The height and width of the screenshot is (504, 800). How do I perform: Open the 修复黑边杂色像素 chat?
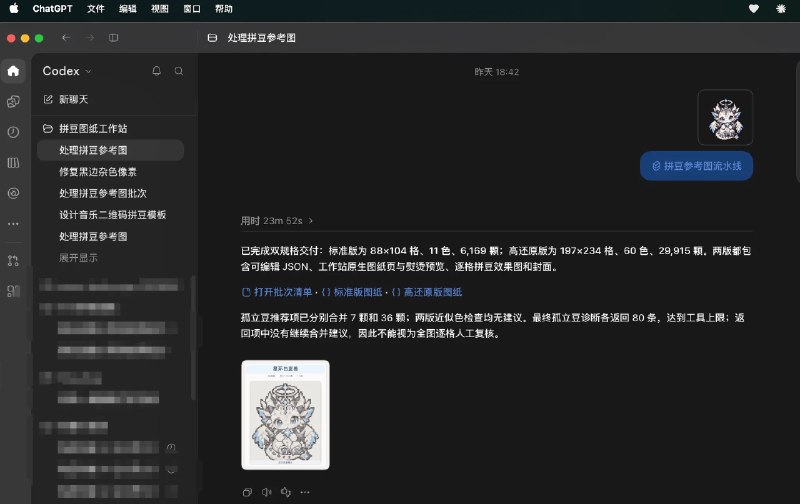pos(98,172)
